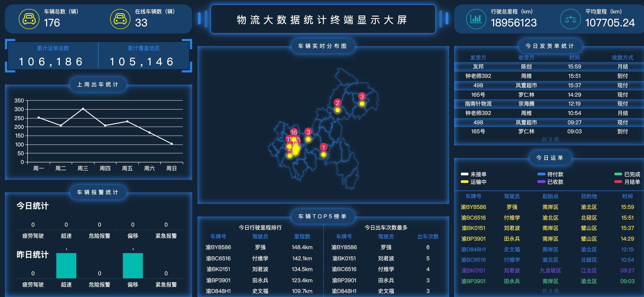Click yesterday's 超速 teal bar
Screen dimensions: 644x297
[66, 265]
